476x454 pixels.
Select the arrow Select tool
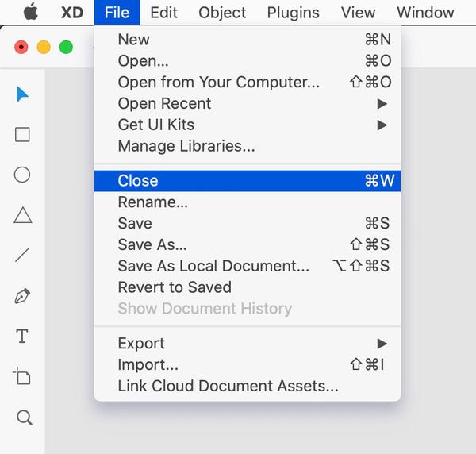(x=23, y=94)
